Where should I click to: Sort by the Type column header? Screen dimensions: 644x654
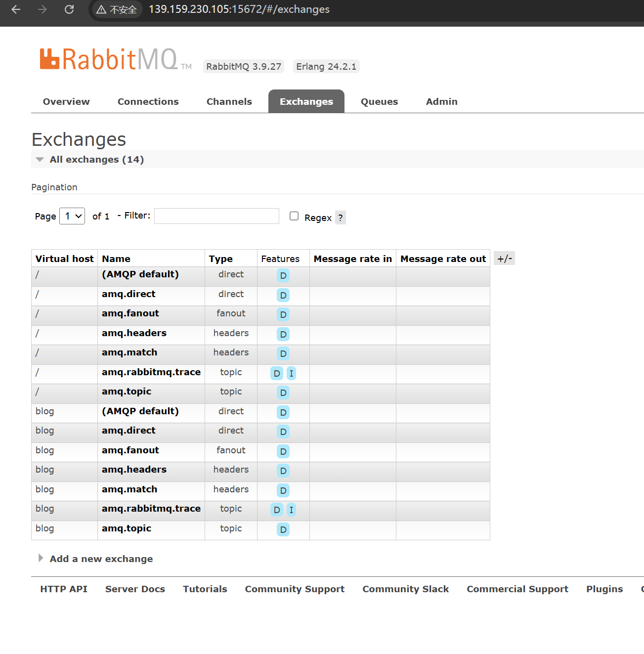(220, 259)
